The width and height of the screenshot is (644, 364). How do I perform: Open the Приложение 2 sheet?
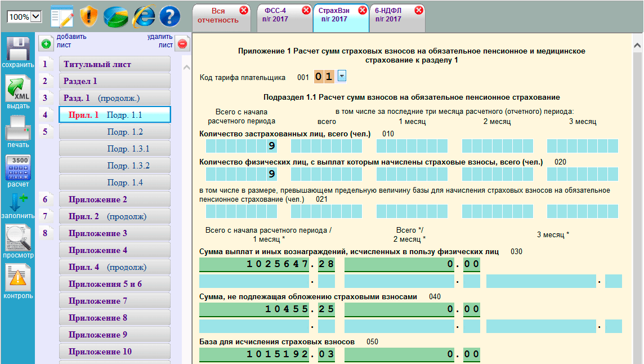[115, 199]
